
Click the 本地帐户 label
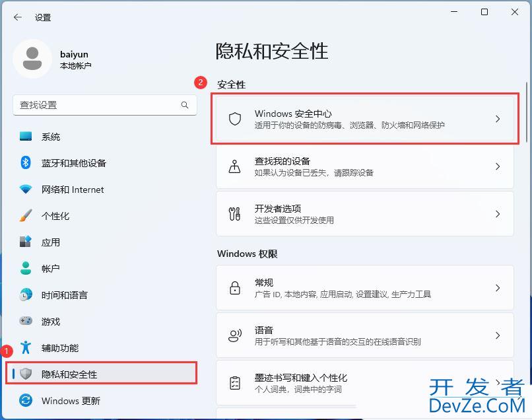click(x=75, y=65)
